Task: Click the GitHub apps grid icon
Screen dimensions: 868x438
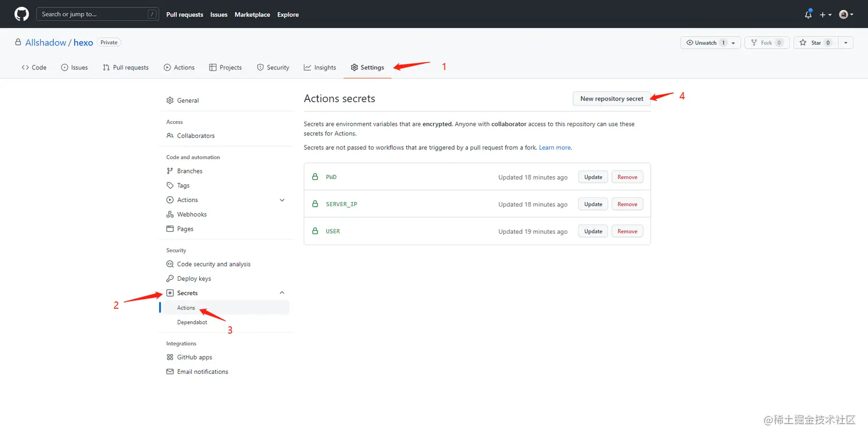Action: 170,357
